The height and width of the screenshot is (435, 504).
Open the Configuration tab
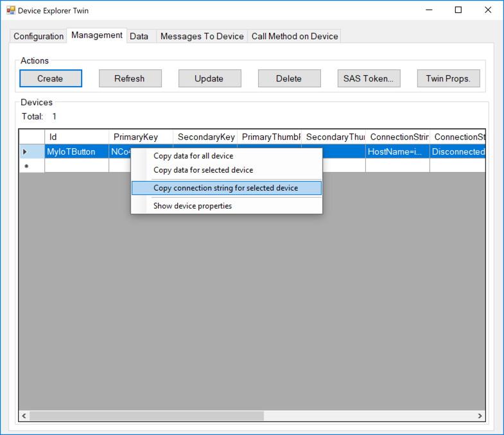[x=39, y=36]
